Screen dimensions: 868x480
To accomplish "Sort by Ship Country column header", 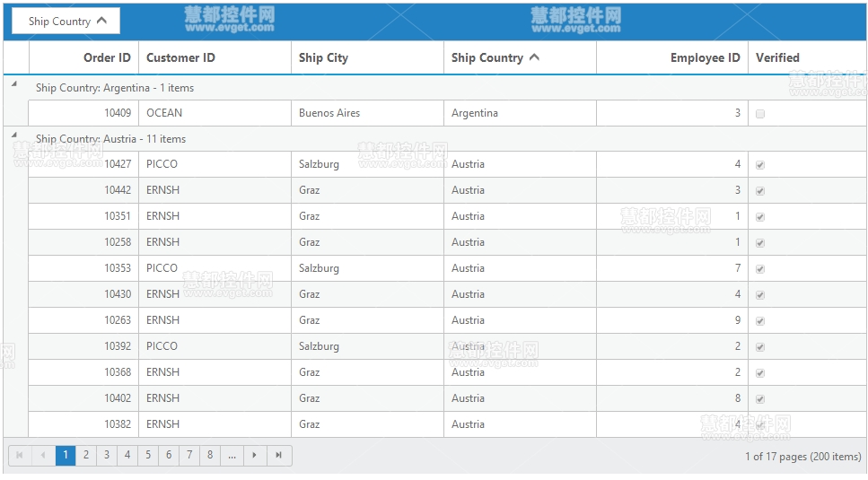I will coord(520,57).
